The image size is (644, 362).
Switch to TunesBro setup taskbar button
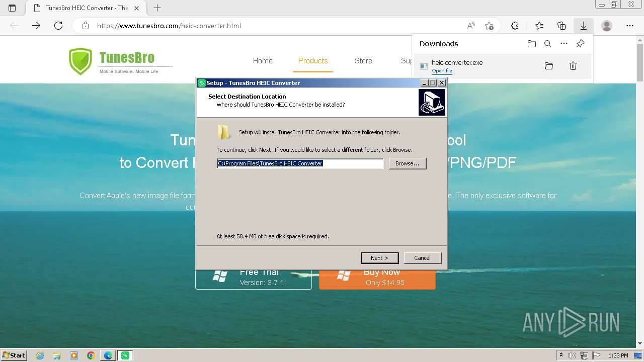tap(125, 355)
